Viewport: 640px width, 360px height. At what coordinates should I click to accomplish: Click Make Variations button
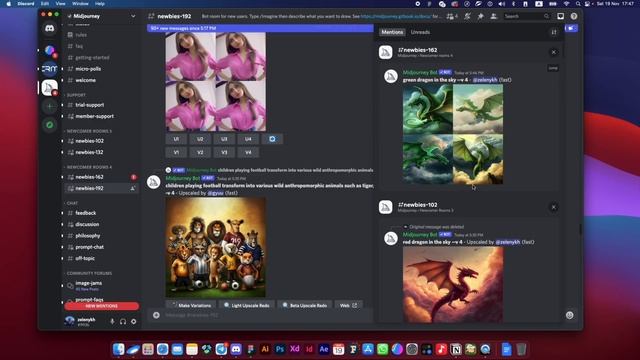pyautogui.click(x=191, y=305)
